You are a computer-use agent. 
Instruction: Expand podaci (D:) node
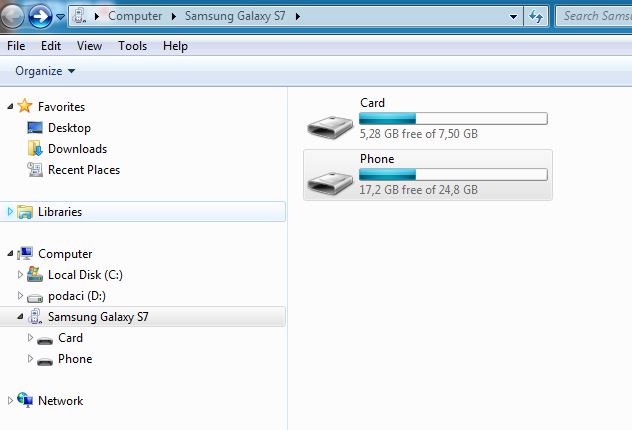pyautogui.click(x=20, y=295)
